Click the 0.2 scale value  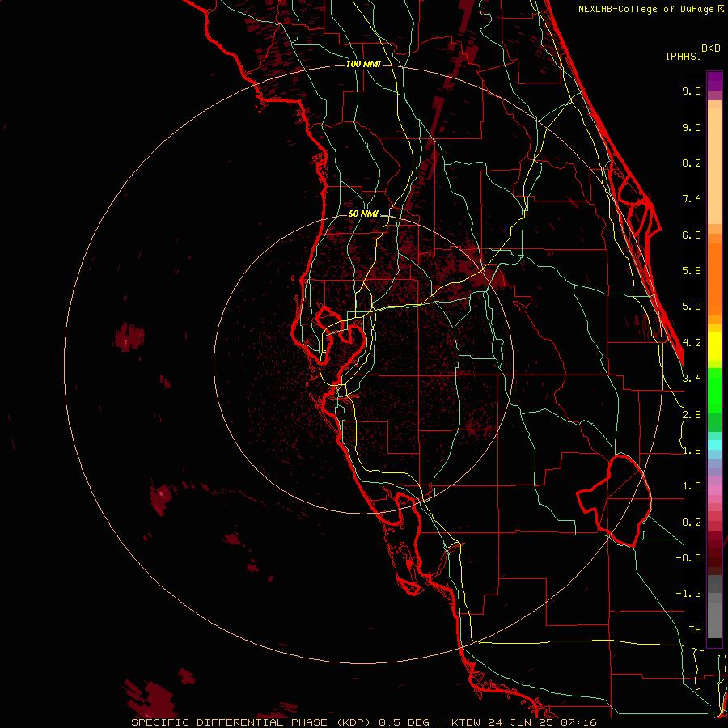pyautogui.click(x=692, y=523)
